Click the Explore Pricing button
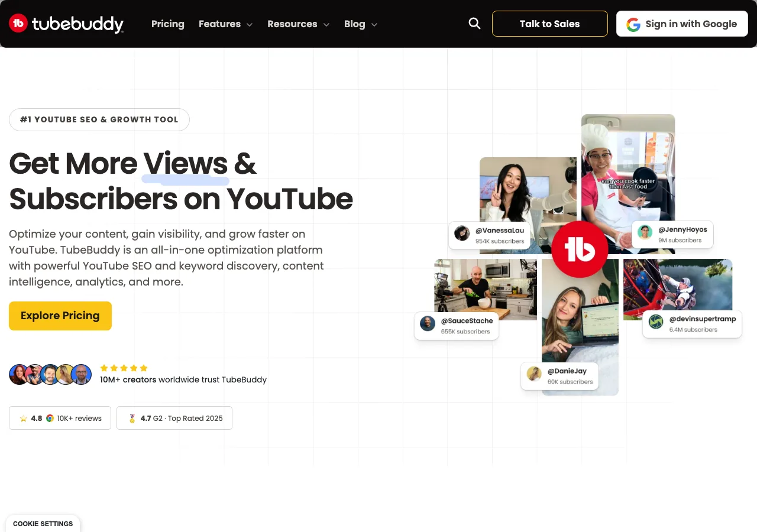The height and width of the screenshot is (532, 757). point(60,316)
